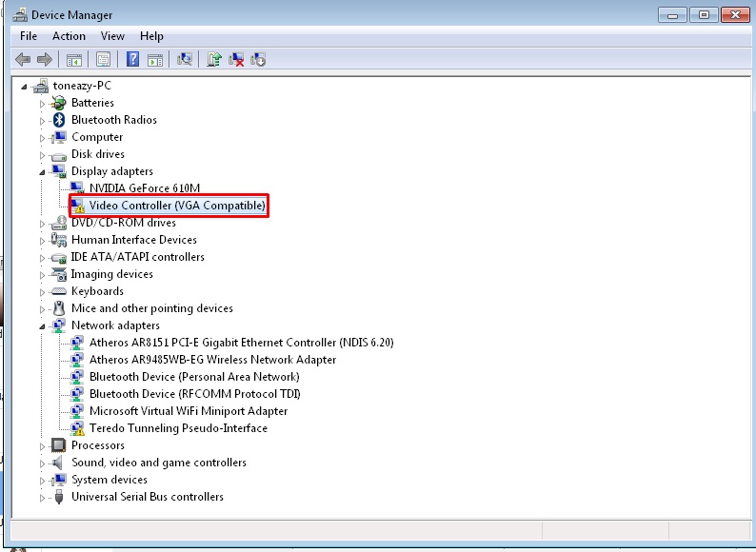Click the DVD/CD-ROM drives icon
This screenshot has width=756, height=552.
[59, 223]
